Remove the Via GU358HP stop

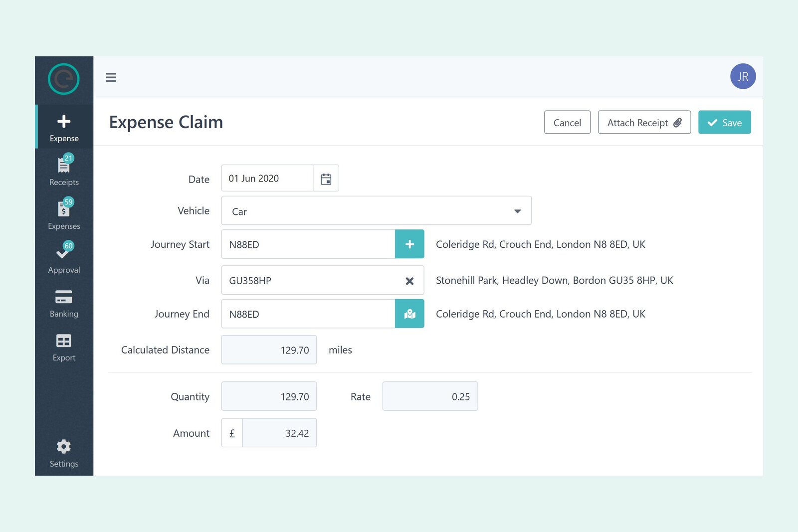coord(409,281)
